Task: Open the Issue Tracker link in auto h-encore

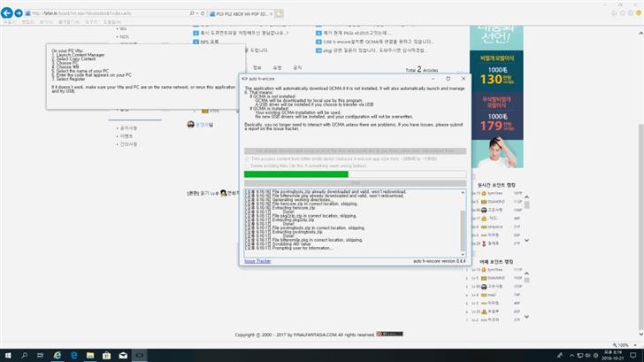Action: click(x=257, y=261)
